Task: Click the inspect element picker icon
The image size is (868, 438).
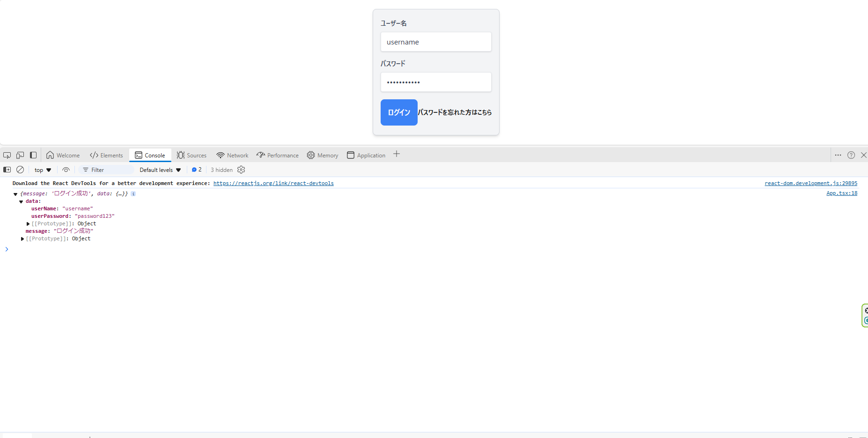Action: coord(7,156)
